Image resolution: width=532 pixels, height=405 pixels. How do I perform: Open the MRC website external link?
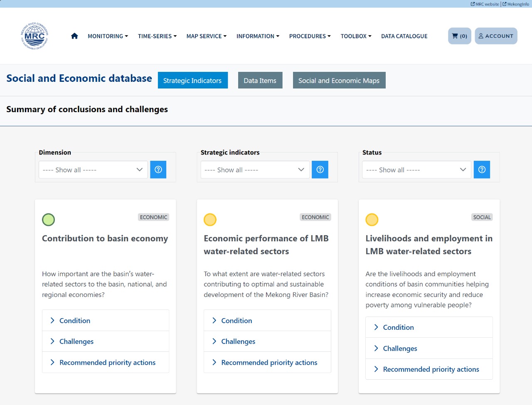(485, 4)
